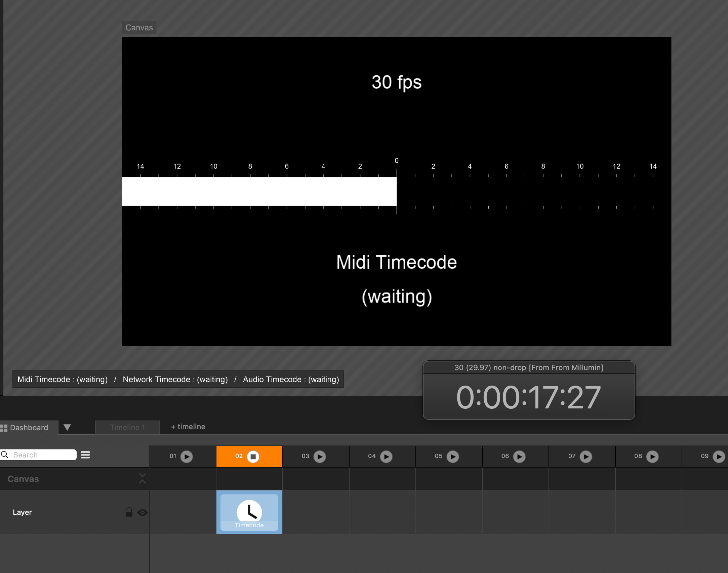Screen dimensions: 728x573
Task: Hide the Layer using the eye icon
Action: [143, 513]
